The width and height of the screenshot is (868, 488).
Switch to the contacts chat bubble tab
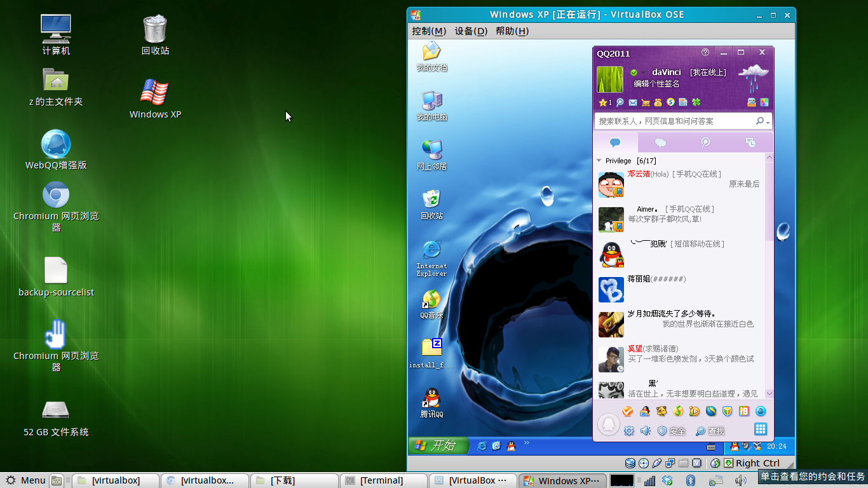coord(615,142)
